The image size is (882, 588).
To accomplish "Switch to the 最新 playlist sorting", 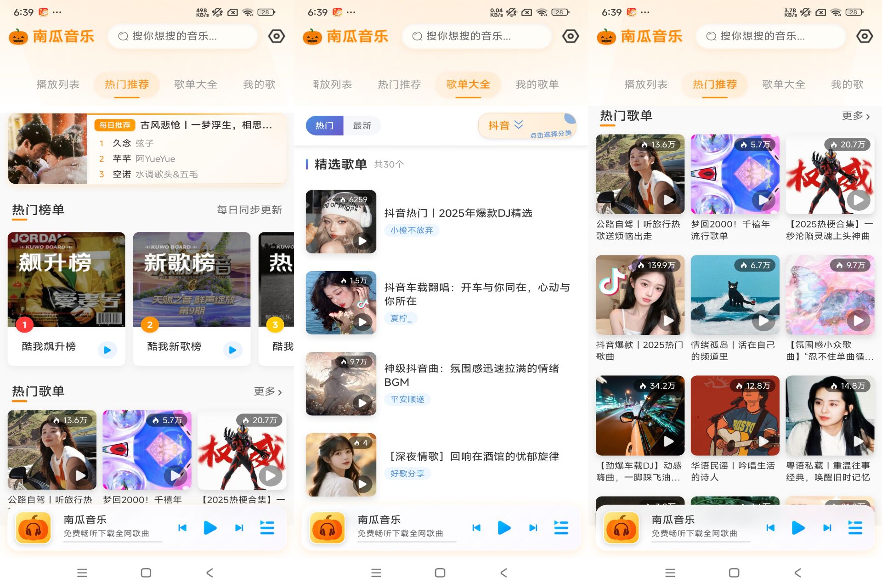I will click(362, 125).
